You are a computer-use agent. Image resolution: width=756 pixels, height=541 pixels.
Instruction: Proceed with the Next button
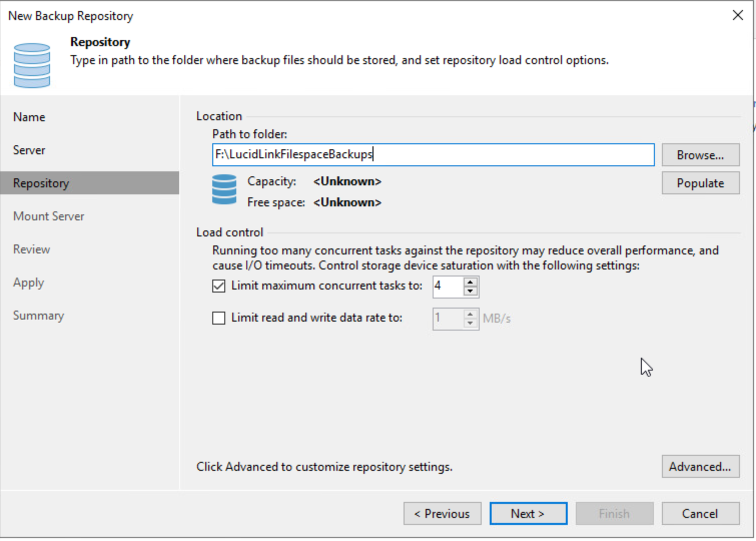pyautogui.click(x=528, y=513)
